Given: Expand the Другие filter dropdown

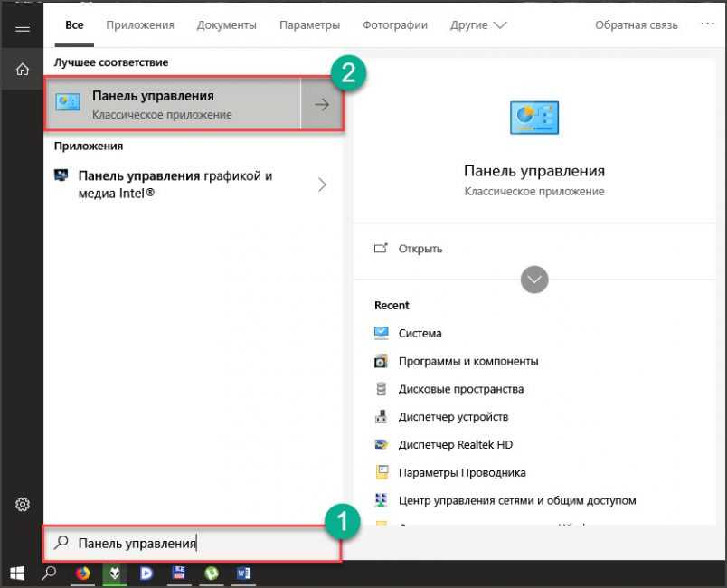Looking at the screenshot, I should (478, 25).
